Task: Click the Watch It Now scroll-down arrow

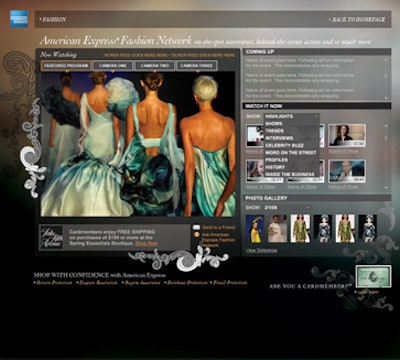Action: (x=386, y=188)
